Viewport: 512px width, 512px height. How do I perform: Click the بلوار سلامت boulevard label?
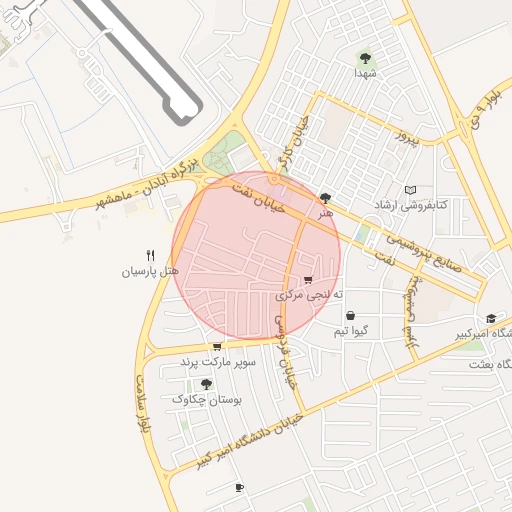(144, 404)
